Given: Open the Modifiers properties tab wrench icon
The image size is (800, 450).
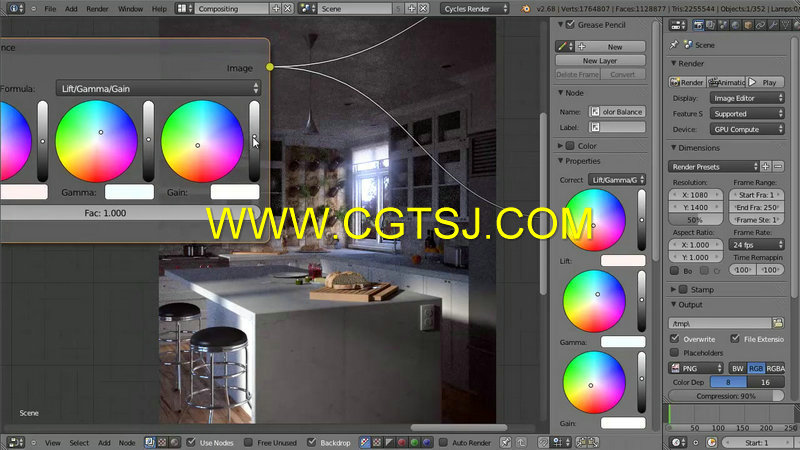Looking at the screenshot, I should (x=773, y=25).
